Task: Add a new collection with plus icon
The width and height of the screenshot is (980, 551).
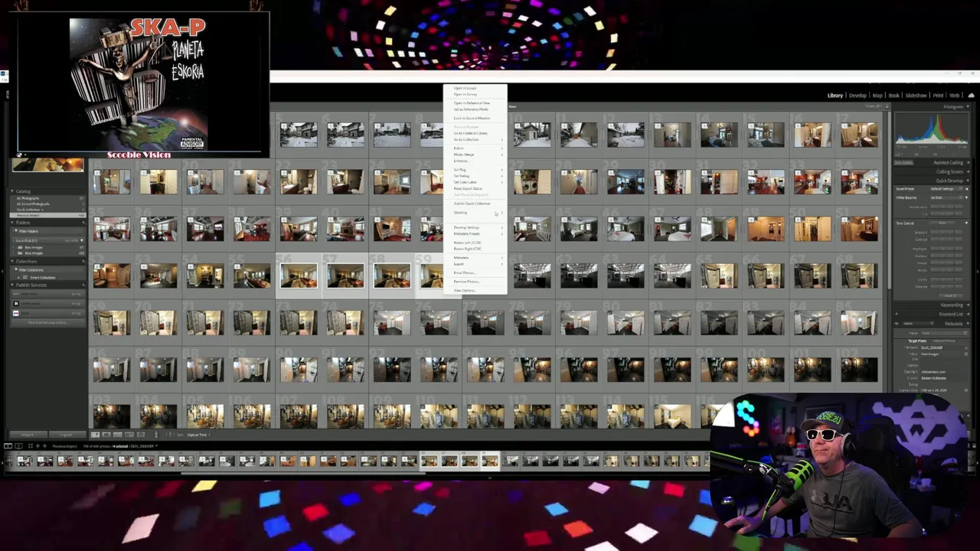Action: click(x=83, y=261)
